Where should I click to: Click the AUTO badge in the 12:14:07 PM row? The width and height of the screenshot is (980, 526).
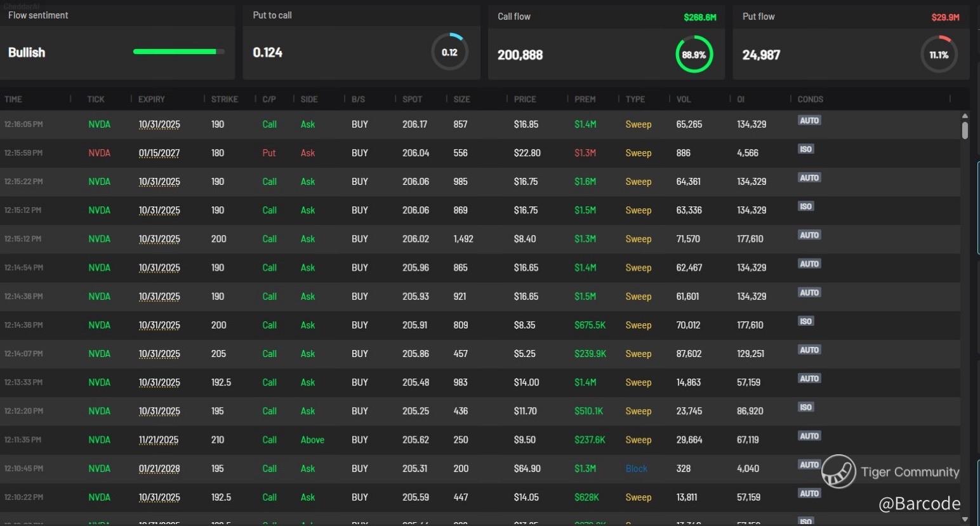click(x=809, y=349)
